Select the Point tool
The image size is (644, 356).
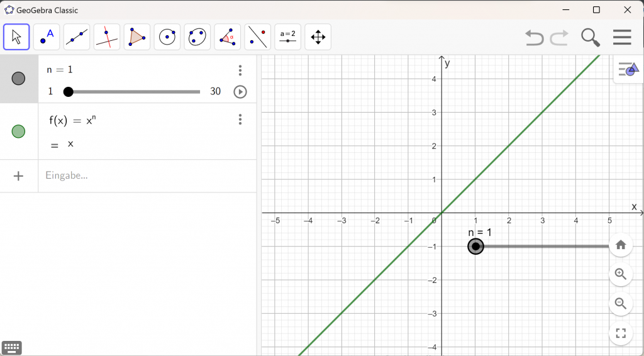pyautogui.click(x=47, y=37)
